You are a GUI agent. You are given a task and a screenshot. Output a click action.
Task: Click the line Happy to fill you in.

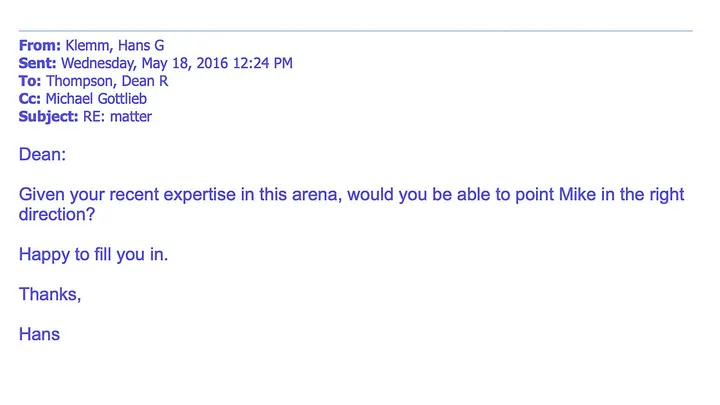point(94,254)
